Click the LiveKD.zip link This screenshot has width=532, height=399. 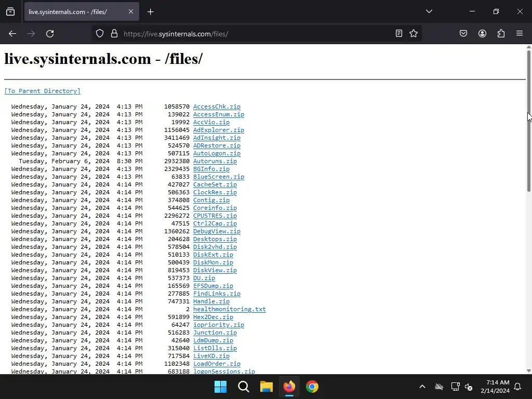[211, 356]
